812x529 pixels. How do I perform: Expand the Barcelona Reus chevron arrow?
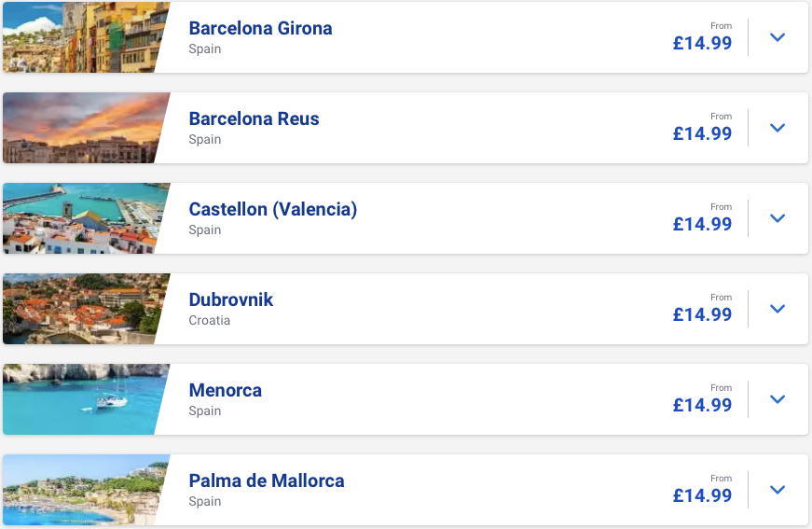[x=778, y=128]
